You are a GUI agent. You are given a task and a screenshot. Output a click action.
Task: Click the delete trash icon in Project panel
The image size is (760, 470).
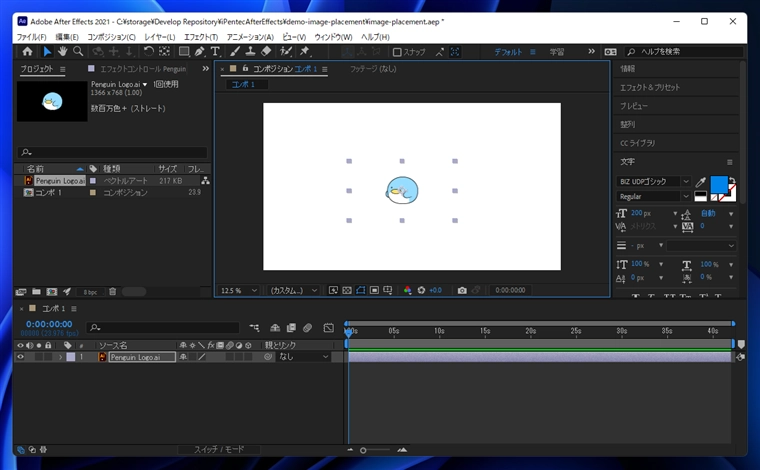point(112,292)
